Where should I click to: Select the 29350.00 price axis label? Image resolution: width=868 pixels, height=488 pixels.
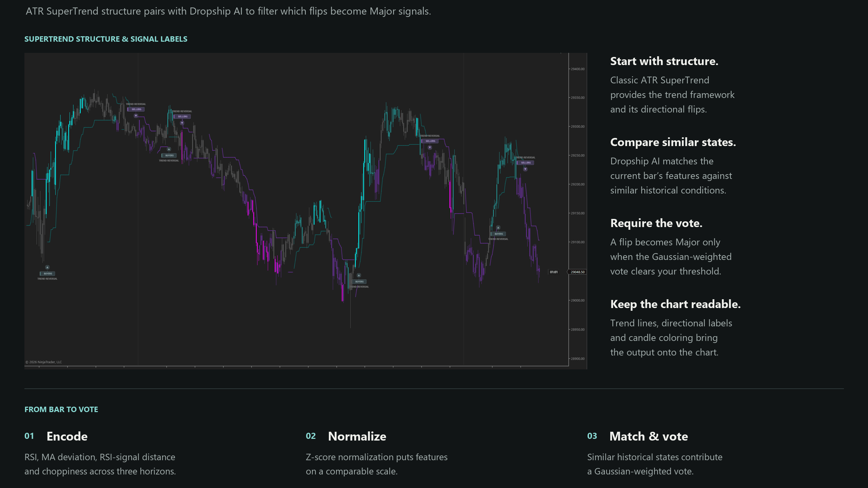tap(577, 98)
